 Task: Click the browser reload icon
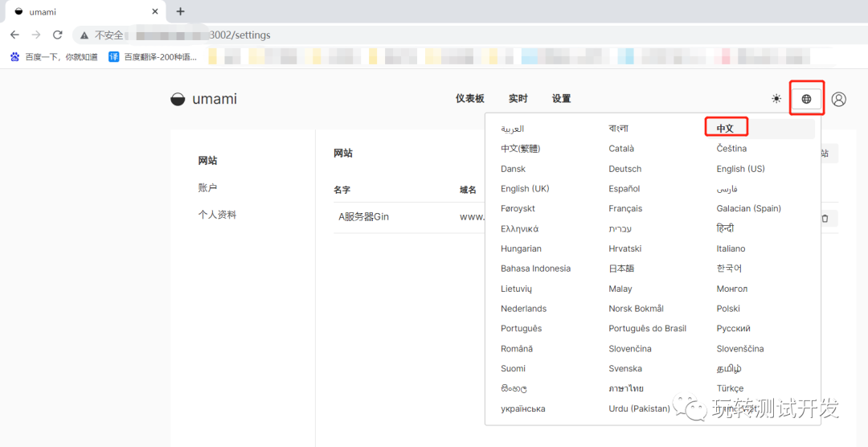click(57, 35)
